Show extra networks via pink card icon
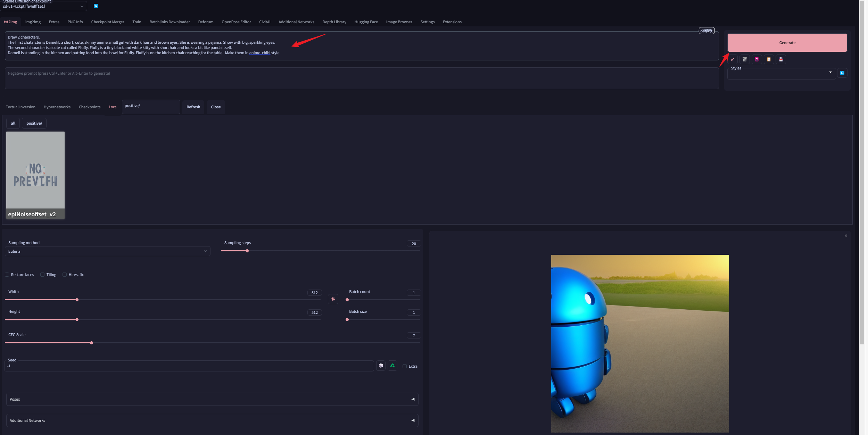This screenshot has height=435, width=868. pos(757,59)
